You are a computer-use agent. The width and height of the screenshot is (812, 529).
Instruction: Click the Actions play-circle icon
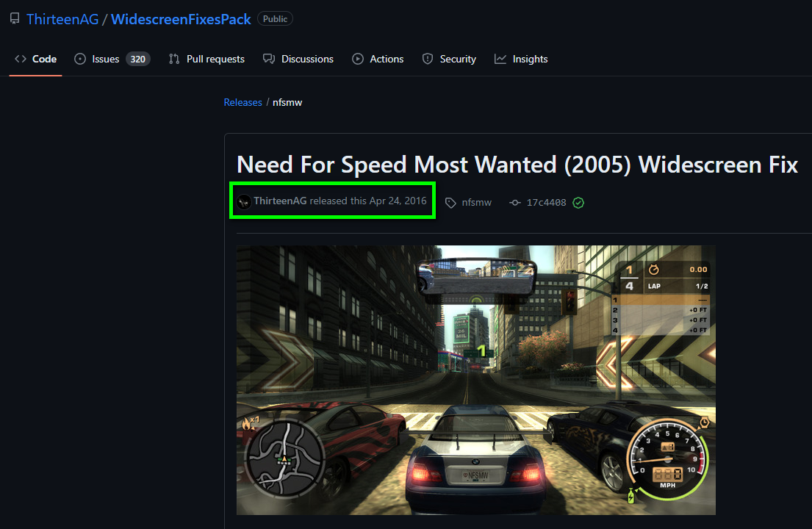(x=358, y=59)
